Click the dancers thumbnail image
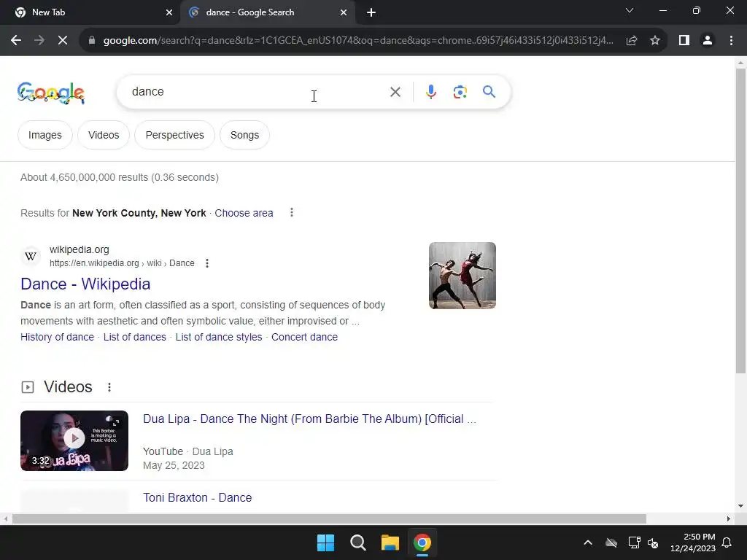 [x=462, y=276]
